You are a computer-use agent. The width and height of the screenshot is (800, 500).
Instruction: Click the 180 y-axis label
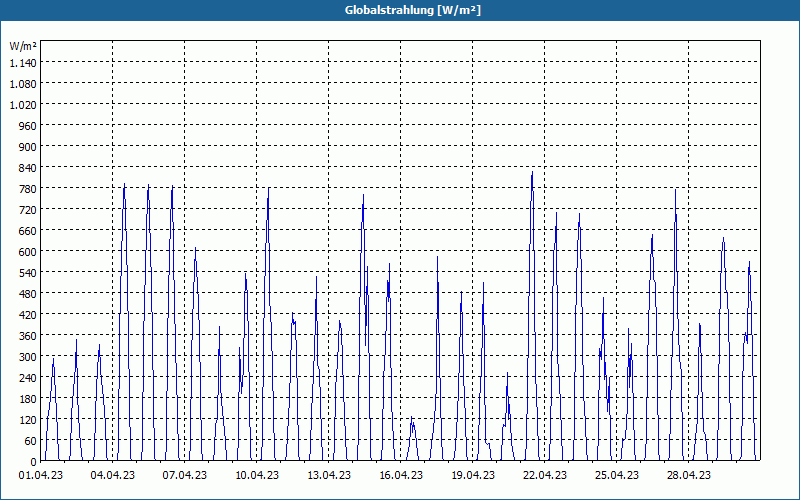pos(28,398)
